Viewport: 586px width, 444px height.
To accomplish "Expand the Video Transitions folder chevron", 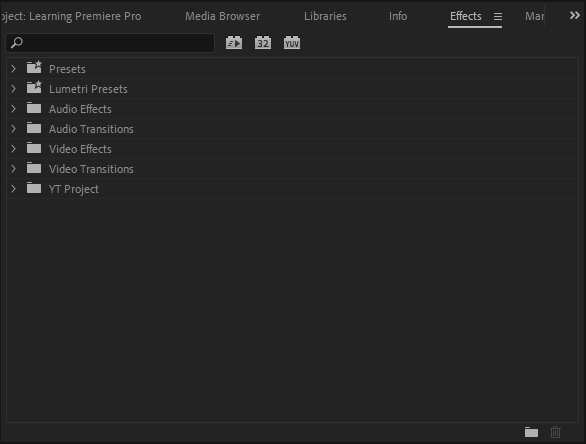I will pyautogui.click(x=13, y=169).
